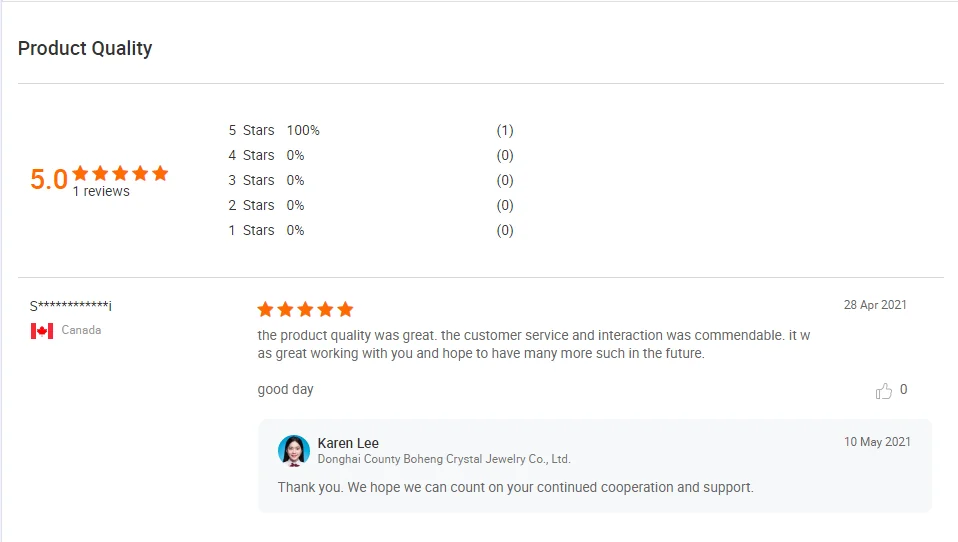Filter reviews by 3 Stars row

(251, 180)
